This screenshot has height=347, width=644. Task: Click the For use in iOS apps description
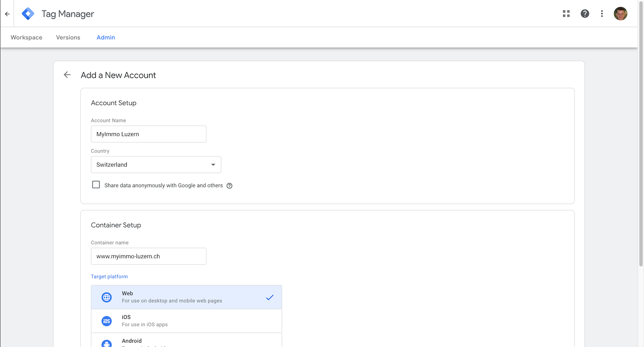coord(145,325)
